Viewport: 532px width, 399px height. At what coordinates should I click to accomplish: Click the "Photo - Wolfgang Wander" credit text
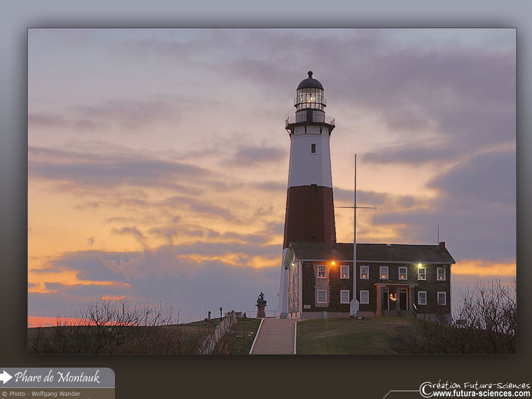41,394
